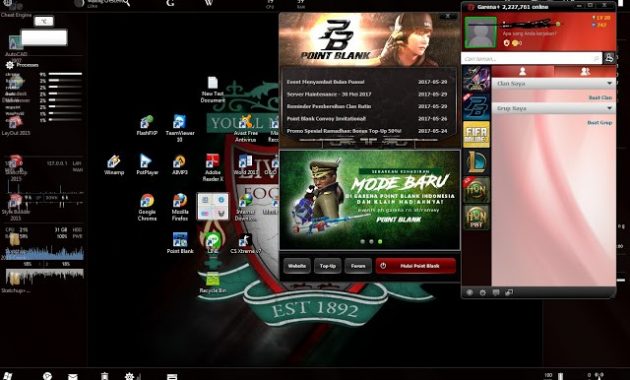Select FIFA Online in Garena game list
This screenshot has height=380, width=630.
tap(476, 134)
